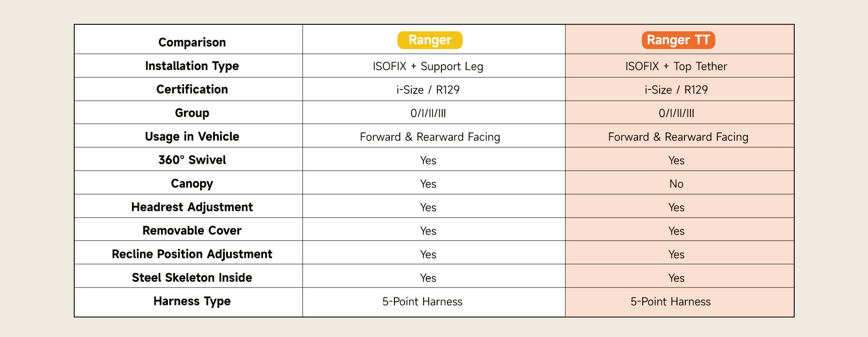Click the Steel Skeleton Inside label

[x=192, y=278]
